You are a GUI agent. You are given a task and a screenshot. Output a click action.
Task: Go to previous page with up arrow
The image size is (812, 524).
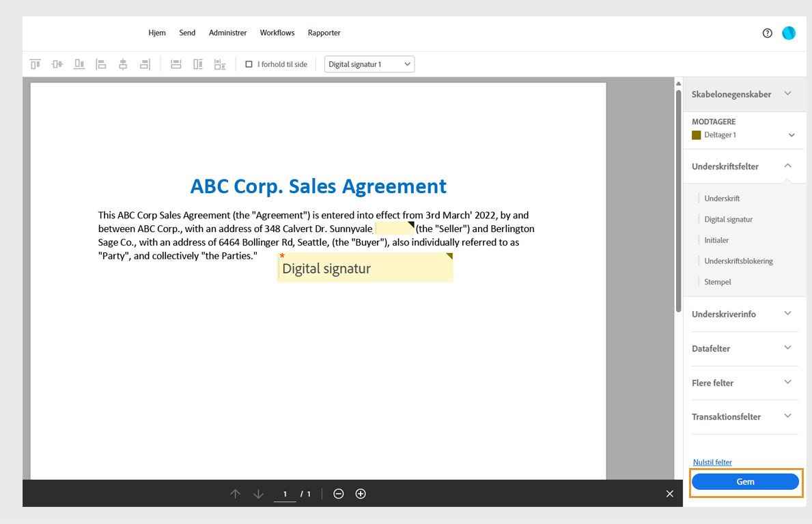coord(235,494)
